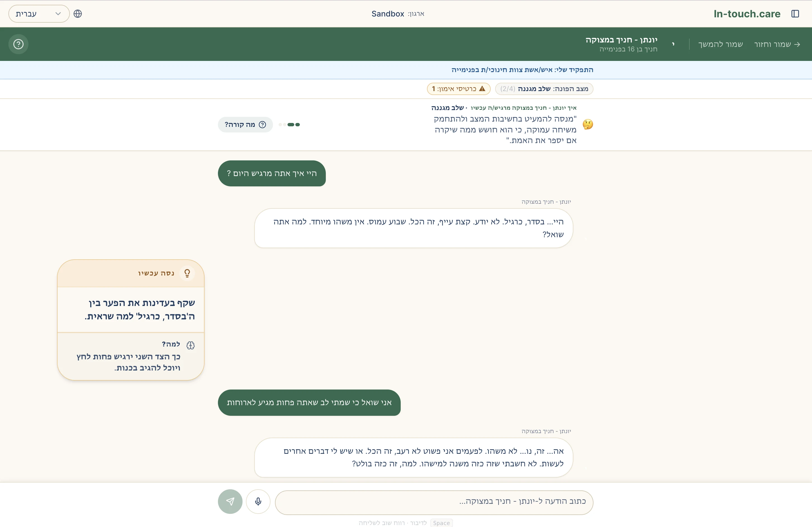This screenshot has height=527, width=812.
Task: Open help circle in green header
Action: pos(18,44)
